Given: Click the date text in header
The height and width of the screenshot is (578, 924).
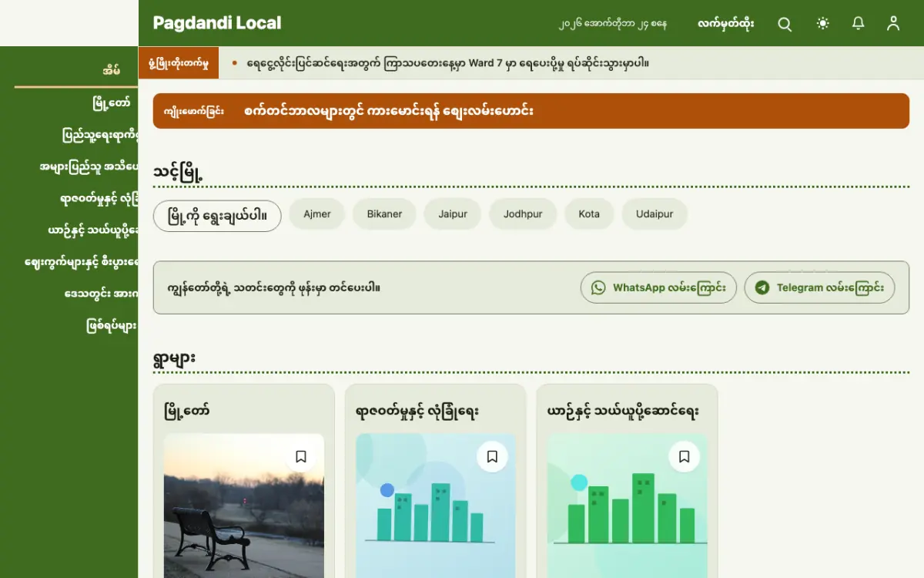Looking at the screenshot, I should (612, 24).
